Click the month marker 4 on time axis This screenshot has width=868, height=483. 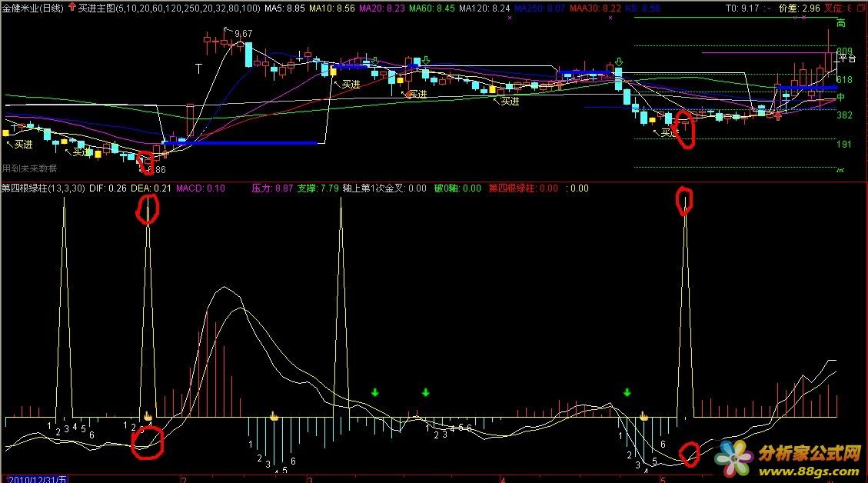[502, 480]
